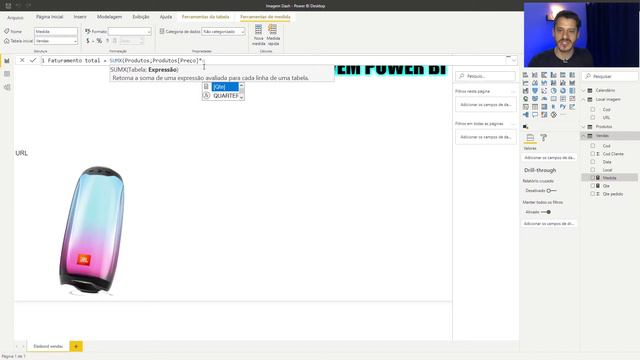Expand the Produtos table
640x360 pixels.
click(x=584, y=127)
